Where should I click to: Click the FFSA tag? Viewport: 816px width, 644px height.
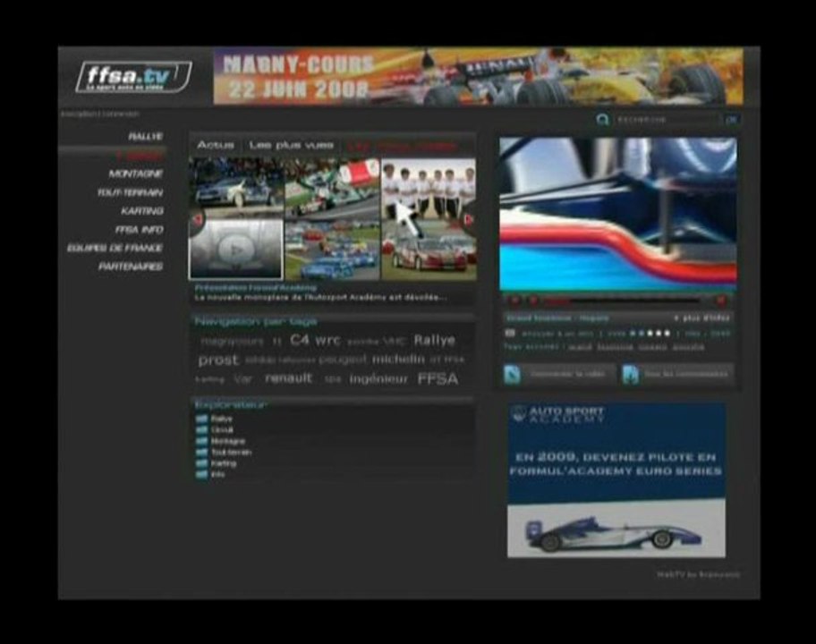(x=438, y=378)
